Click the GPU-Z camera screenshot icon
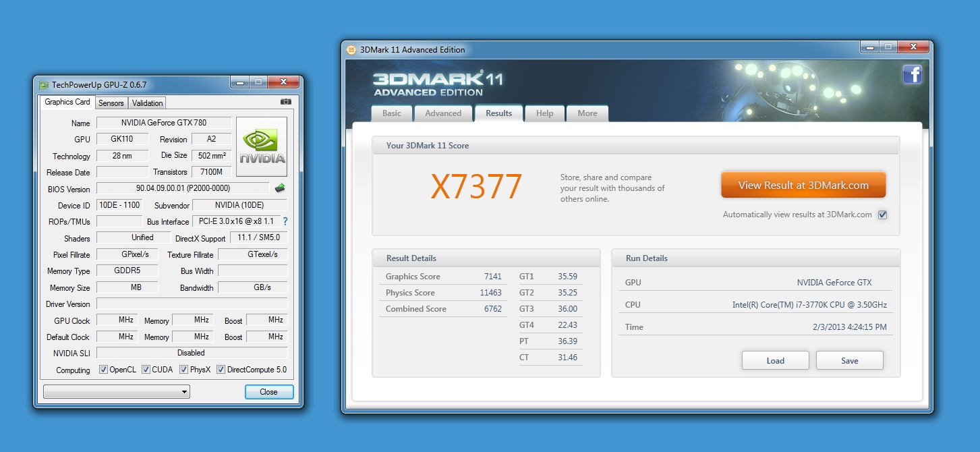 286,102
